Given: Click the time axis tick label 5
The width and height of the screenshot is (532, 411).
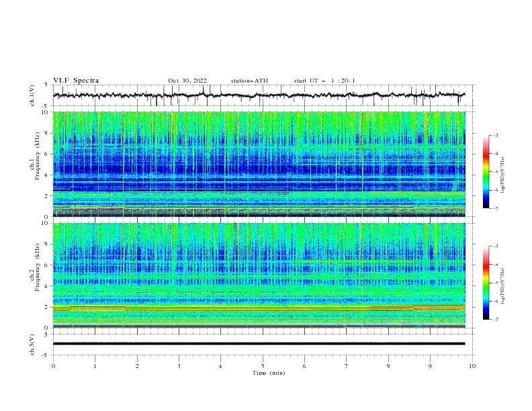Looking at the screenshot, I should click(x=263, y=366).
